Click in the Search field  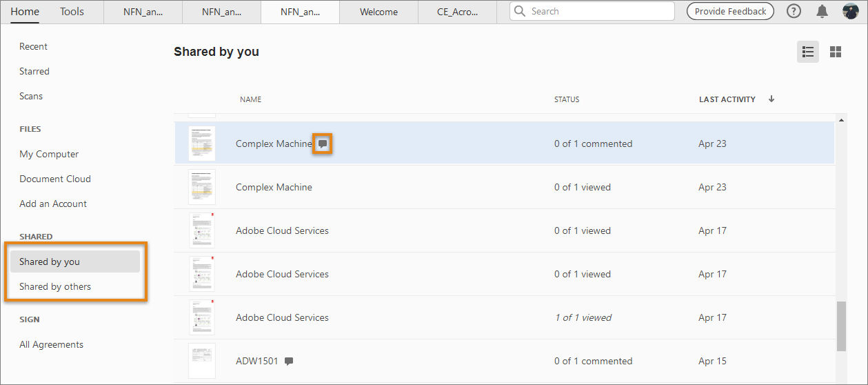(592, 11)
